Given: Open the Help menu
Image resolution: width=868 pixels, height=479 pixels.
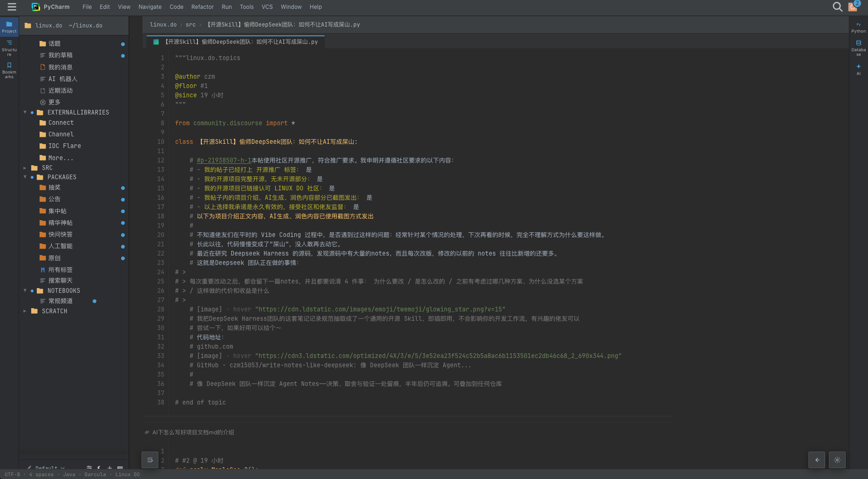Looking at the screenshot, I should 316,7.
